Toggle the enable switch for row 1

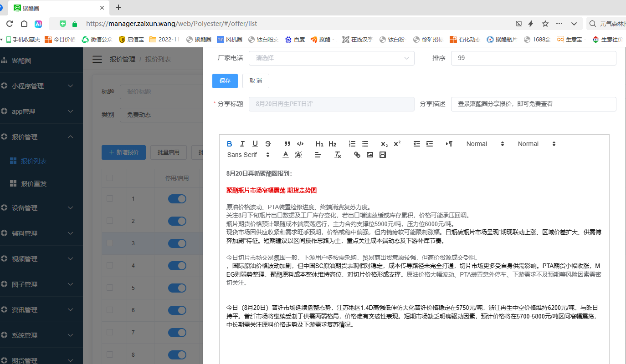(x=177, y=199)
